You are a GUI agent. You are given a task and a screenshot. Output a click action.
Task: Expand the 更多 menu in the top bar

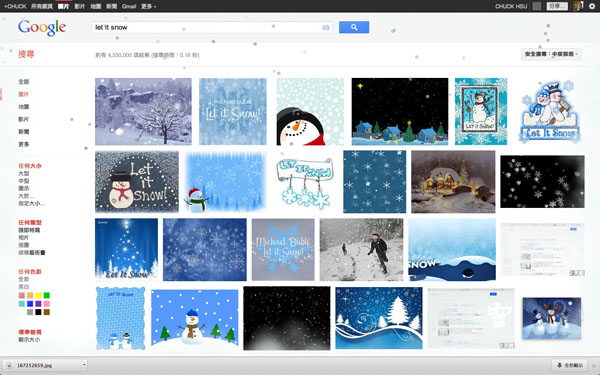click(x=147, y=6)
